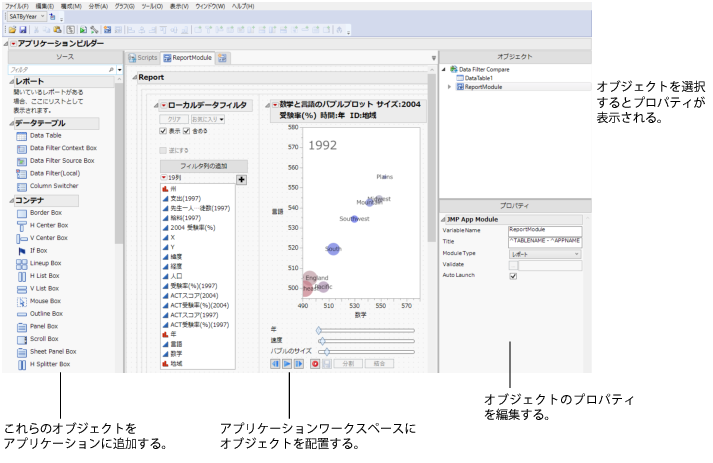
Task: Pick the Lineup Box container
Action: pyautogui.click(x=45, y=263)
